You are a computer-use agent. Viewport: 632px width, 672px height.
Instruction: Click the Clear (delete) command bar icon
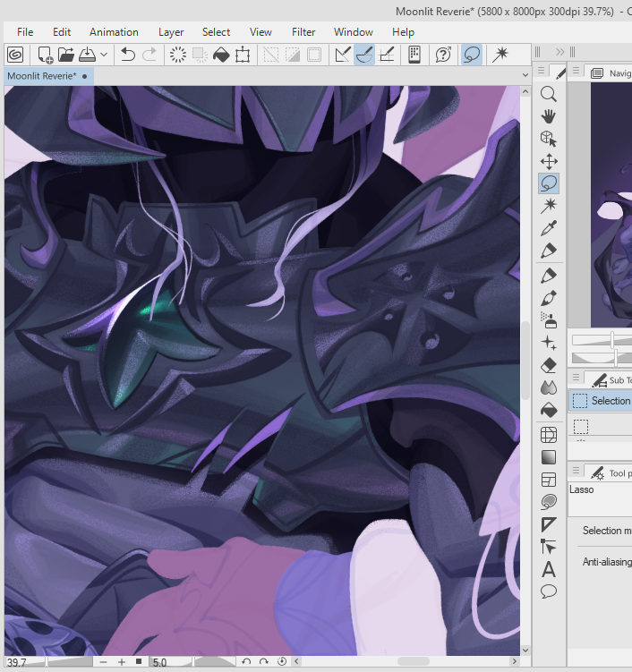coord(178,55)
